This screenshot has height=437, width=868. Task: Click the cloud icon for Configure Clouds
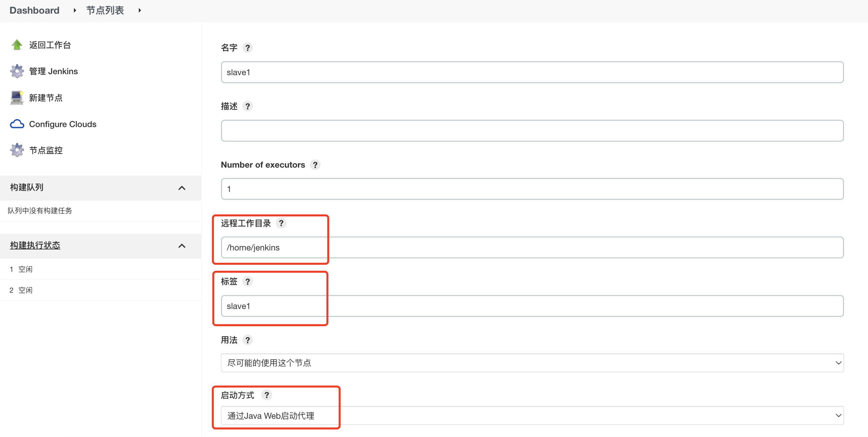tap(17, 124)
